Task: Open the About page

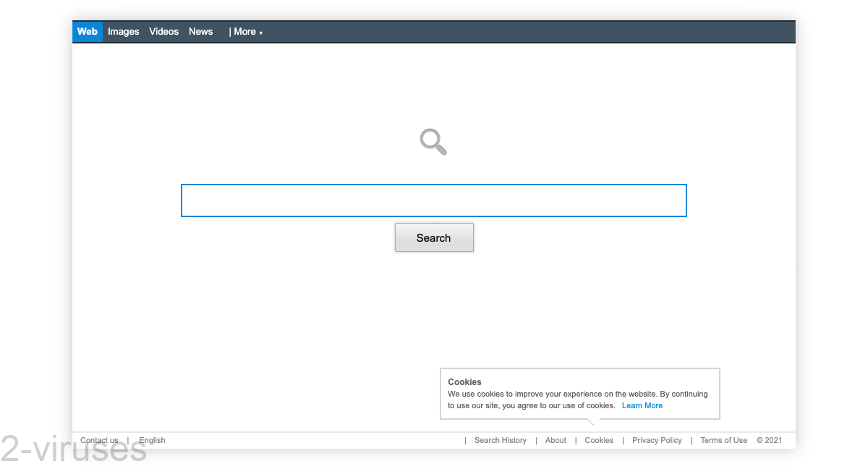Action: [556, 440]
